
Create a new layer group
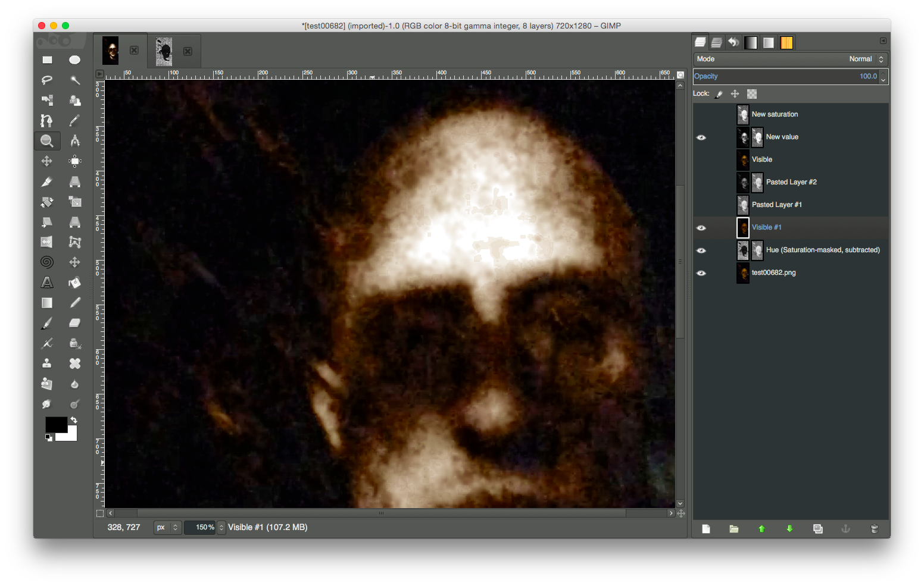pos(734,529)
